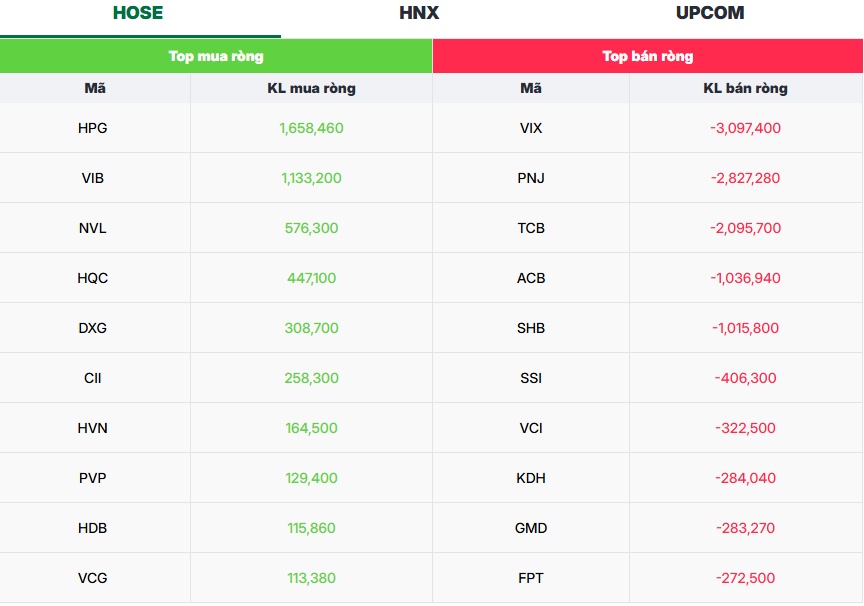Switch to the HOSE tab
The image size is (864, 606).
[138, 13]
